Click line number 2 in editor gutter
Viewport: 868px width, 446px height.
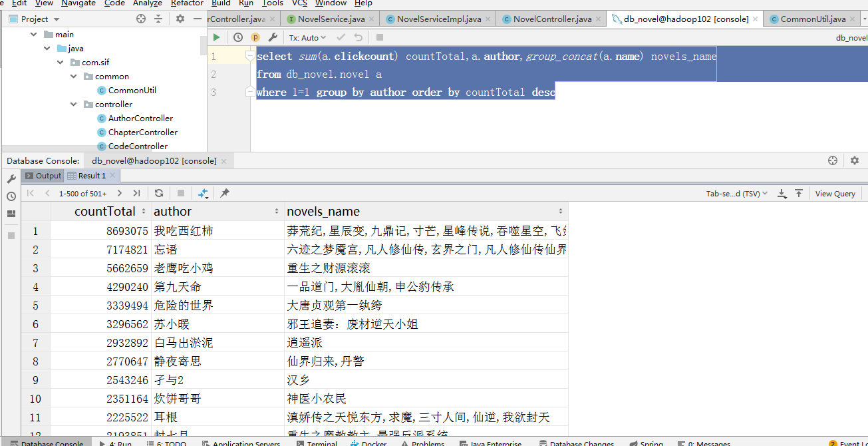(x=214, y=75)
